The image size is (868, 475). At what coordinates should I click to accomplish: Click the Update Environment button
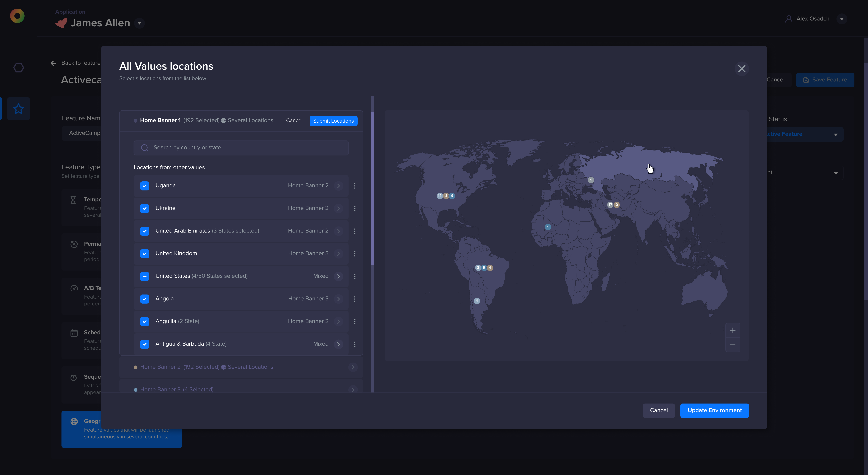[x=714, y=410]
